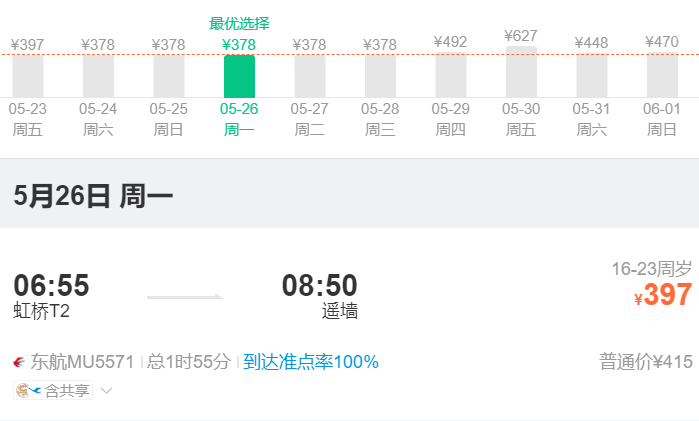
Task: Click the gray price bar for 05-30
Action: click(x=521, y=72)
